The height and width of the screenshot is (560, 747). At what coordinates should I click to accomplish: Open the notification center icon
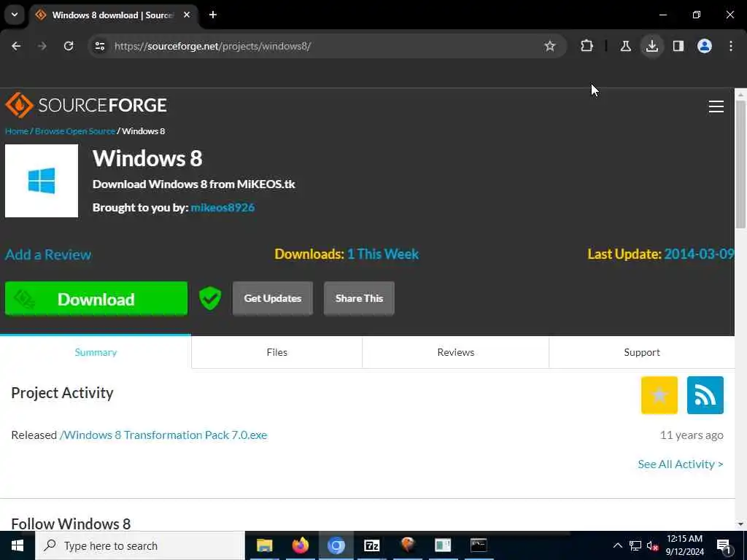[724, 546]
